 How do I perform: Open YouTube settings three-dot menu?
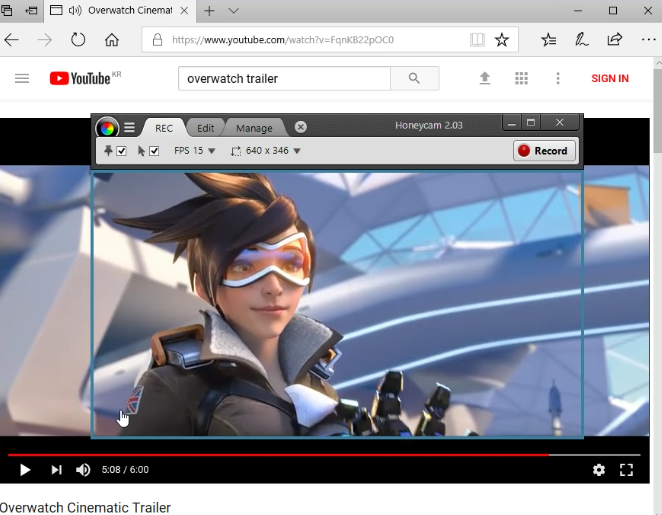click(558, 78)
